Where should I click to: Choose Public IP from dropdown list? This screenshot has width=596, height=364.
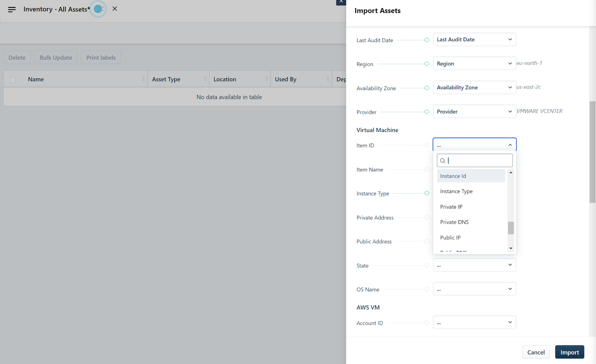471,238
